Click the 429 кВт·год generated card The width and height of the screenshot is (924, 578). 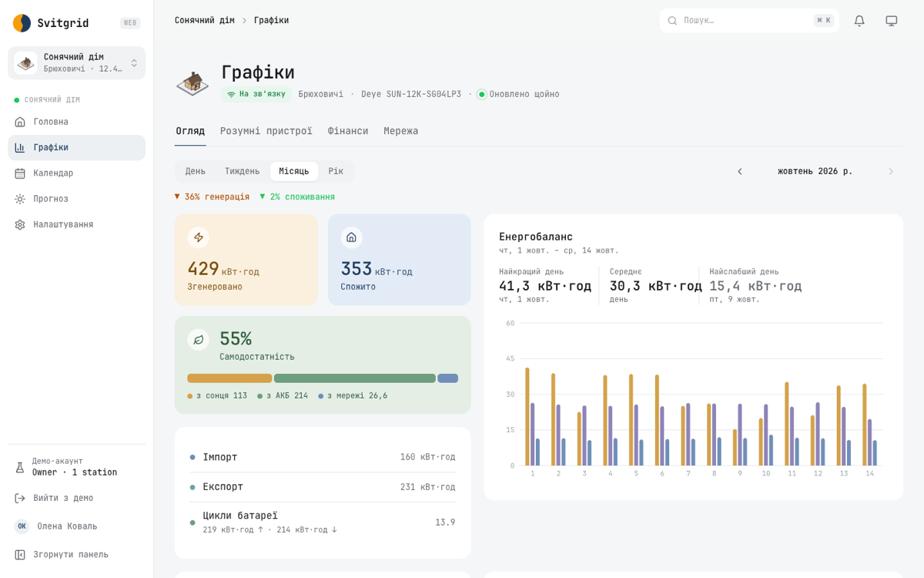tap(246, 260)
